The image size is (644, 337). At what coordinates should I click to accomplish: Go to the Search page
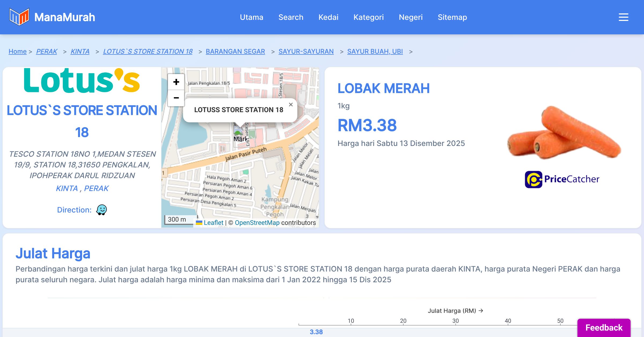[x=291, y=17]
